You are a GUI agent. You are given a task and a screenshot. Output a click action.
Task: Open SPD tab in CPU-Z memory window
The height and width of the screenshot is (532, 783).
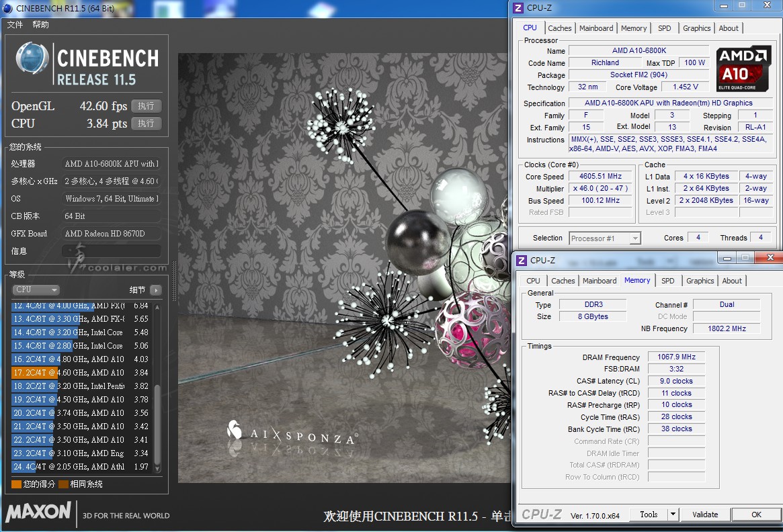tap(668, 281)
